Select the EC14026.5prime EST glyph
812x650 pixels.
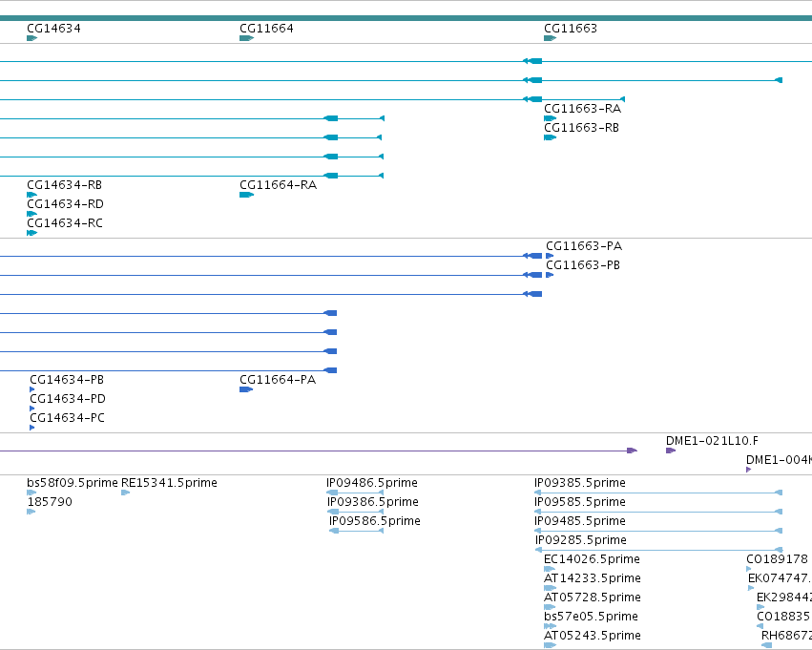pyautogui.click(x=550, y=569)
